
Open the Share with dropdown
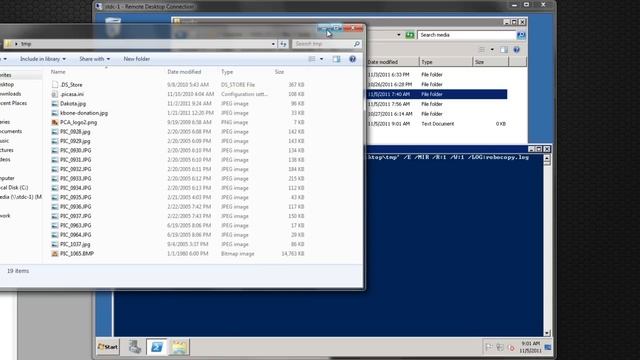coord(94,59)
